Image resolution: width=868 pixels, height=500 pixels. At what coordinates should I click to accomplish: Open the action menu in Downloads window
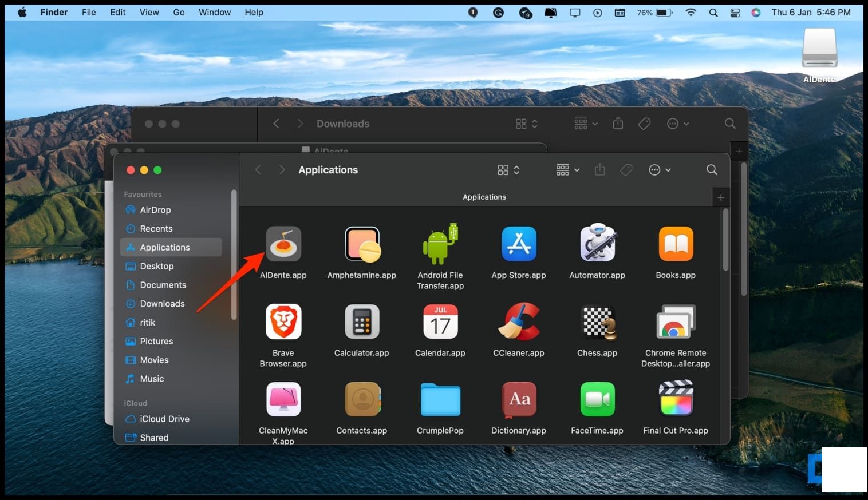coord(677,124)
